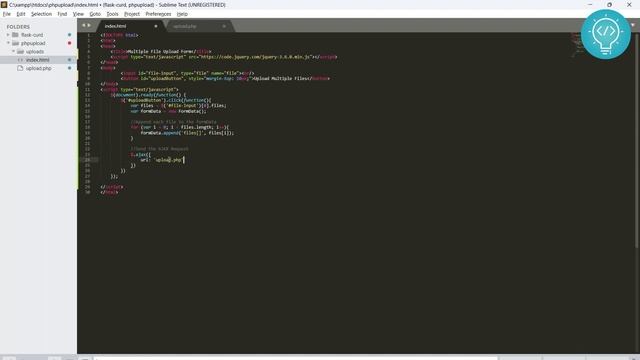This screenshot has width=640, height=360.
Task: Click the phpupload folder icon
Action: point(16,43)
